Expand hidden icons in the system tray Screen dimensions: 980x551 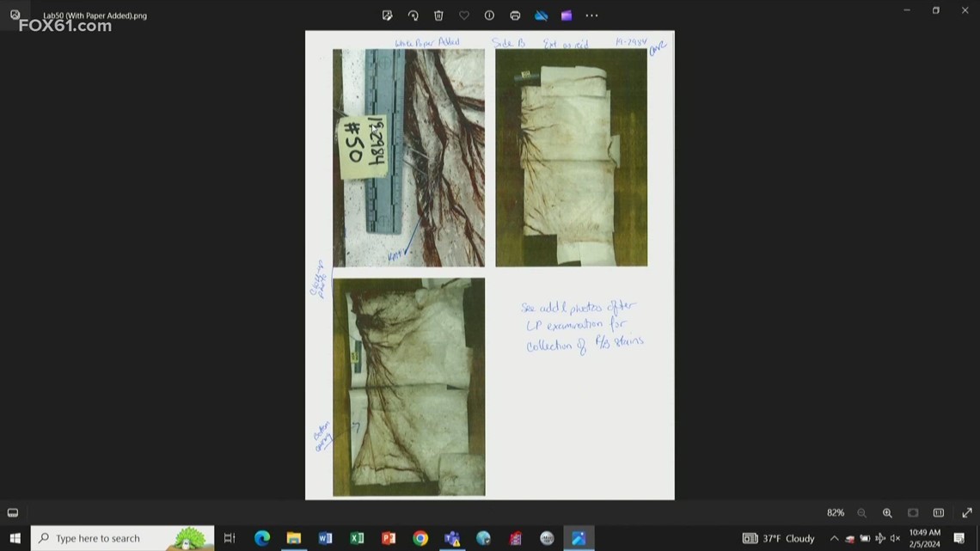(x=834, y=538)
